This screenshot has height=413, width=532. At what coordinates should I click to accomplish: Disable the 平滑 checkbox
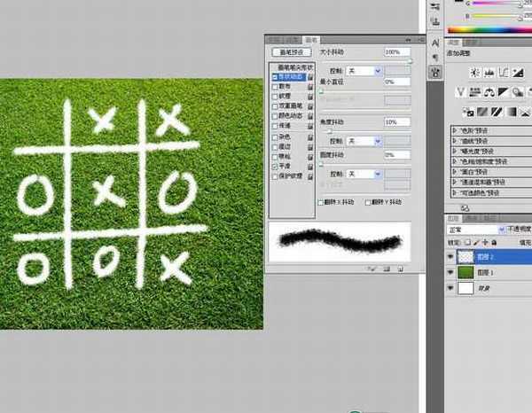coord(275,166)
